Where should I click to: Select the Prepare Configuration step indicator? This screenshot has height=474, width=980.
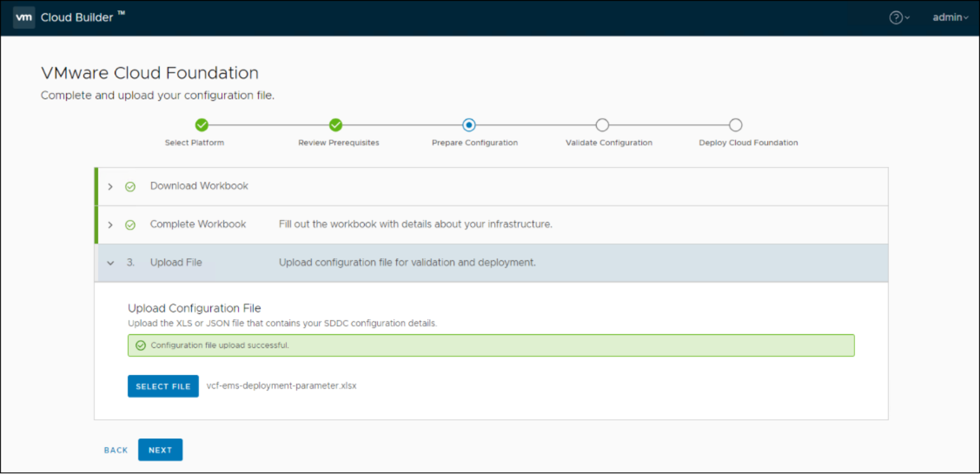(x=469, y=125)
